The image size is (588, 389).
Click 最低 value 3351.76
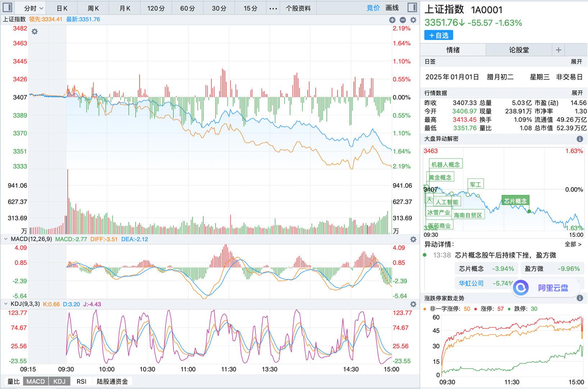click(465, 128)
